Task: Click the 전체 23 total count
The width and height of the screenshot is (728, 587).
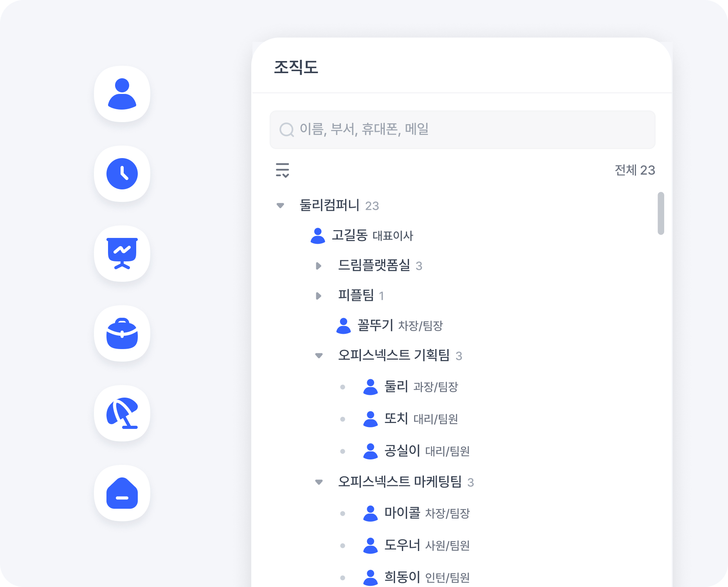Action: [635, 170]
